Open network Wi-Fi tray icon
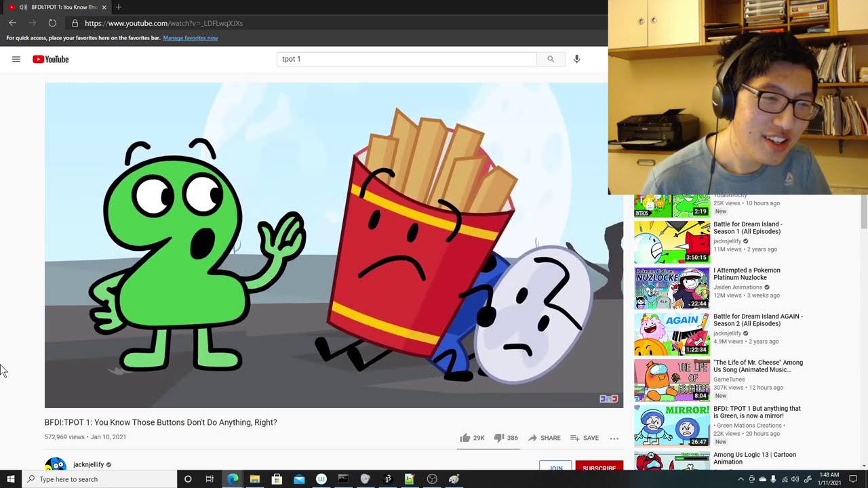 [785, 479]
